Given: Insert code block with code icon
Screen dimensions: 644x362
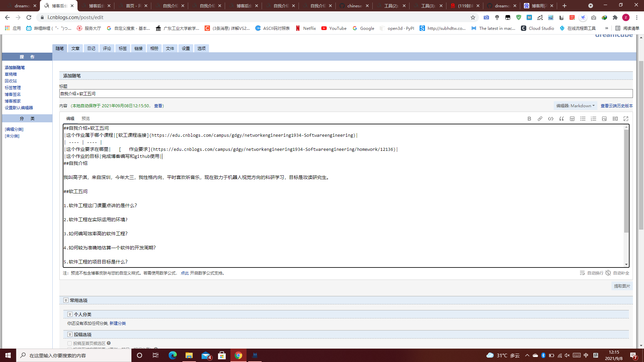Looking at the screenshot, I should [x=551, y=119].
